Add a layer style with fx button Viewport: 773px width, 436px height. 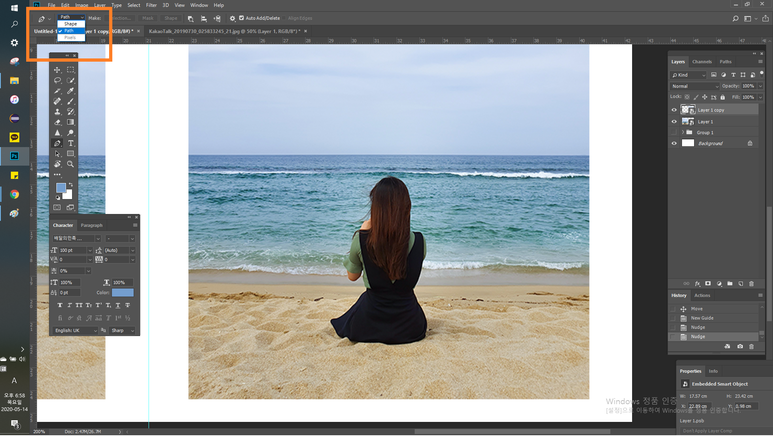click(x=698, y=284)
